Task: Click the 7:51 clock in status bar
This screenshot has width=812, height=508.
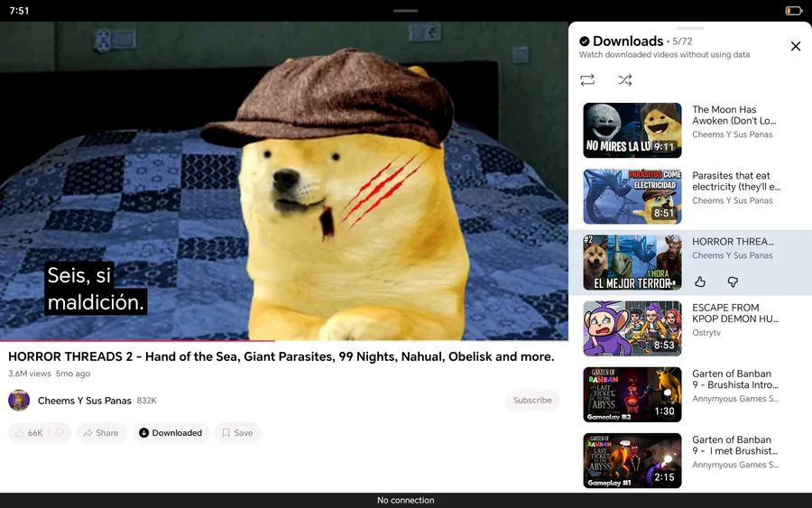Action: click(x=19, y=11)
